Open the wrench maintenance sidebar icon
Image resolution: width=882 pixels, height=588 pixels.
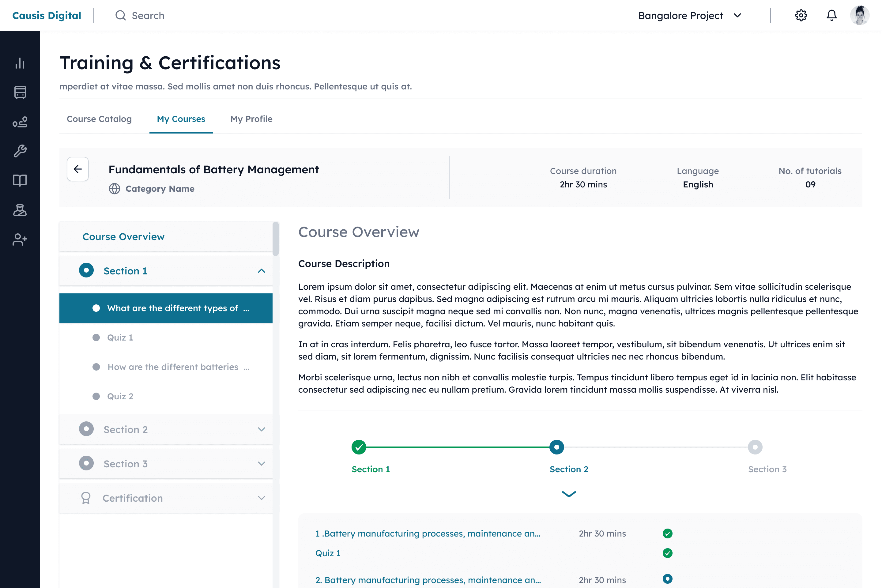[20, 151]
